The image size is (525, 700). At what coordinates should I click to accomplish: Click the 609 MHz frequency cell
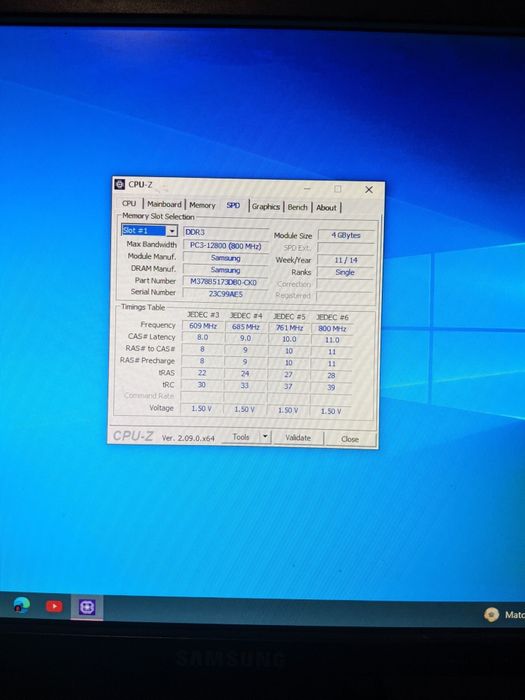[203, 326]
